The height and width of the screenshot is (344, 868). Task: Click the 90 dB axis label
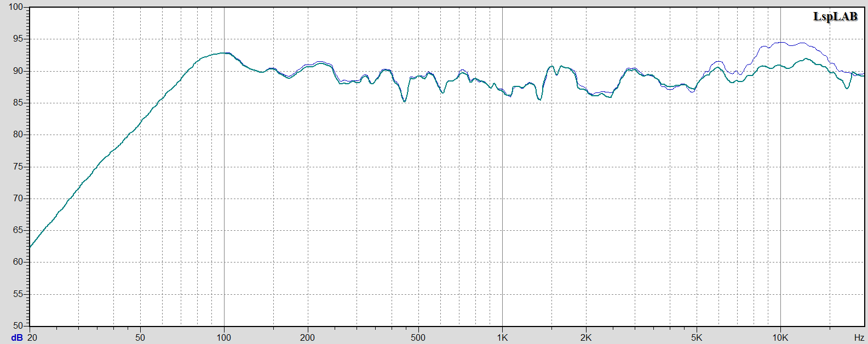coord(18,71)
